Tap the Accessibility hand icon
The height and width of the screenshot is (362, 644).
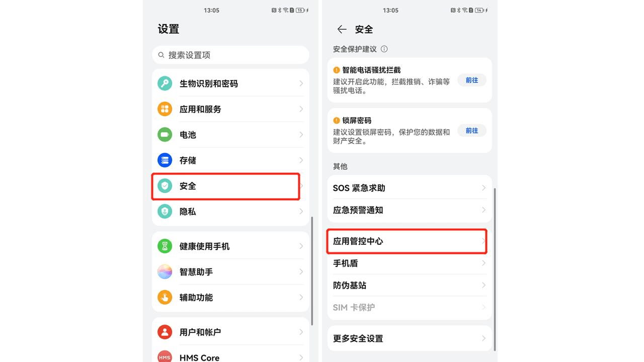pyautogui.click(x=165, y=298)
